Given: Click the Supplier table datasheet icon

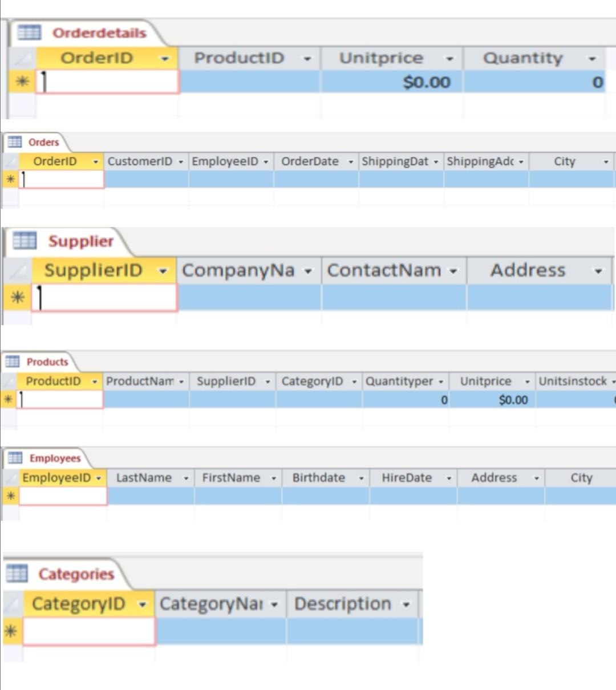Looking at the screenshot, I should [24, 241].
